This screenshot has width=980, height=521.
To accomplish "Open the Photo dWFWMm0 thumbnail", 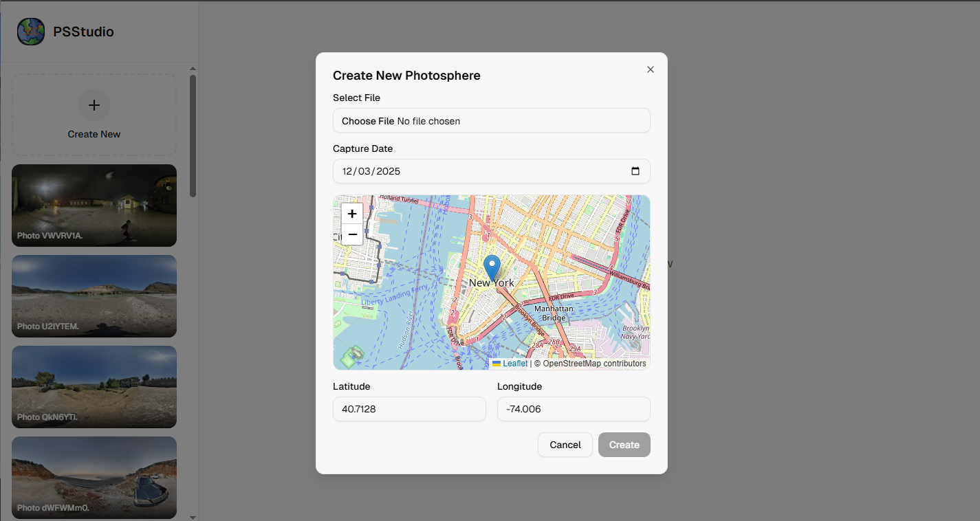I will 94,478.
